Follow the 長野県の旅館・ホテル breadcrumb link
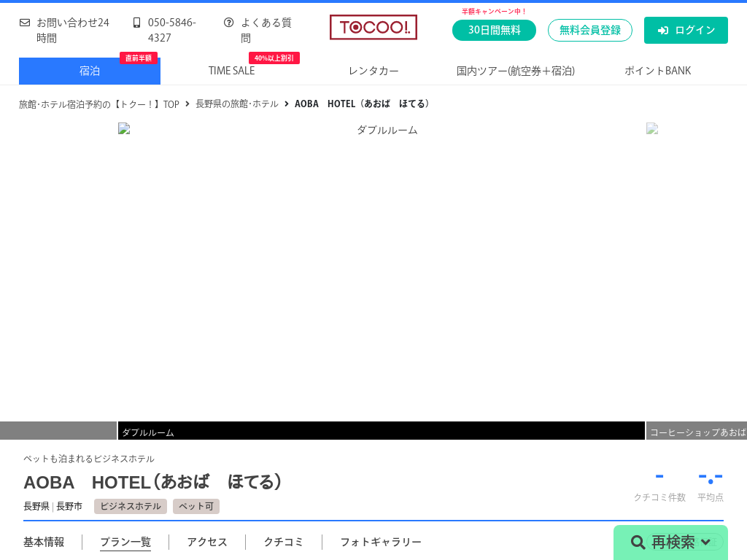This screenshot has width=747, height=560. click(x=236, y=104)
